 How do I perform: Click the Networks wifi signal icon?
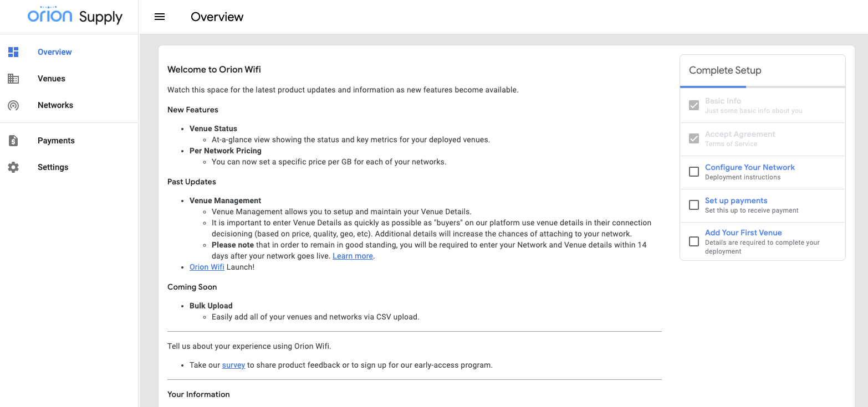[13, 105]
